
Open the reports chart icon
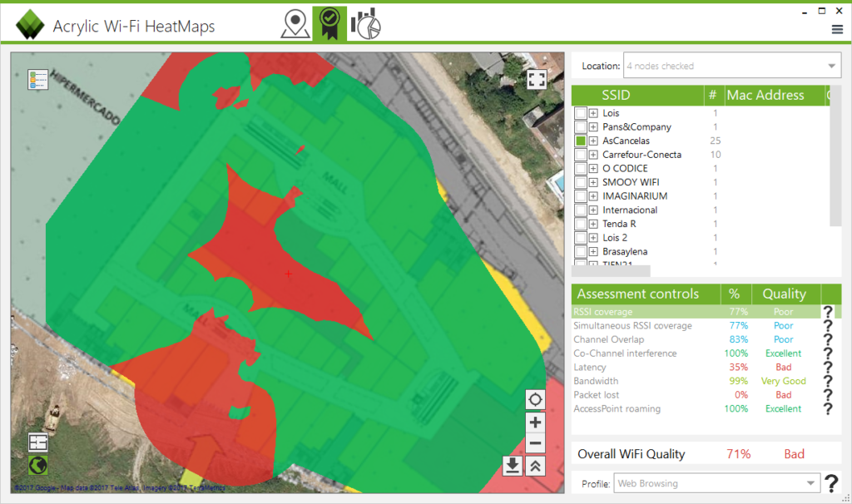click(366, 23)
